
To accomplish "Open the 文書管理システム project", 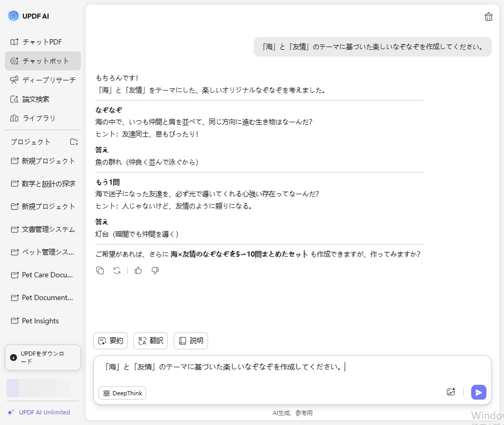I will coord(43,229).
